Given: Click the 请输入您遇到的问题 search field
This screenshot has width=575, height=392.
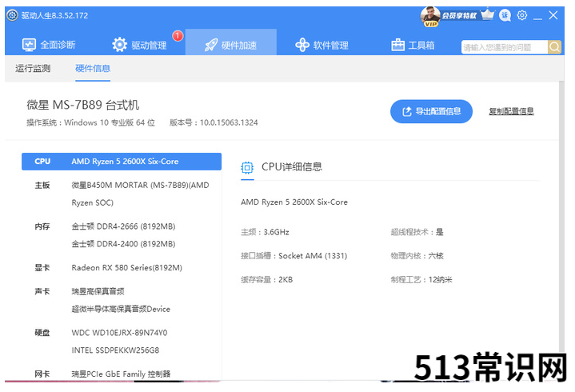Looking at the screenshot, I should tap(505, 47).
